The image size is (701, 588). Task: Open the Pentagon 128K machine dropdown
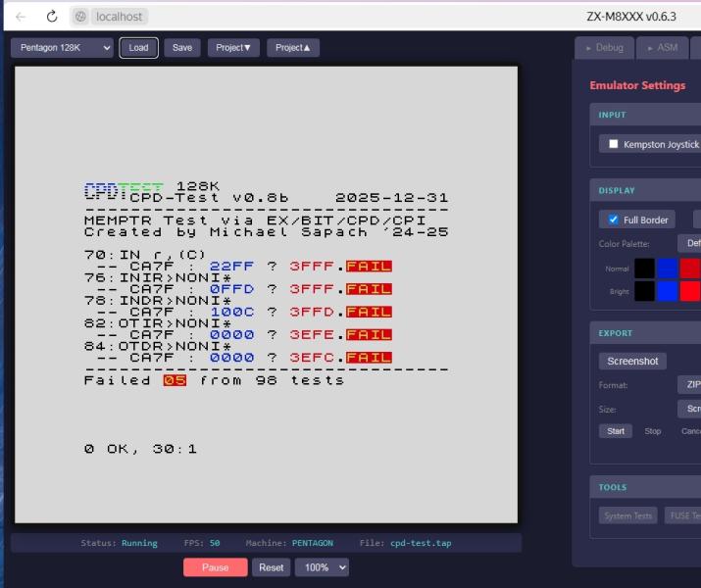(x=63, y=47)
